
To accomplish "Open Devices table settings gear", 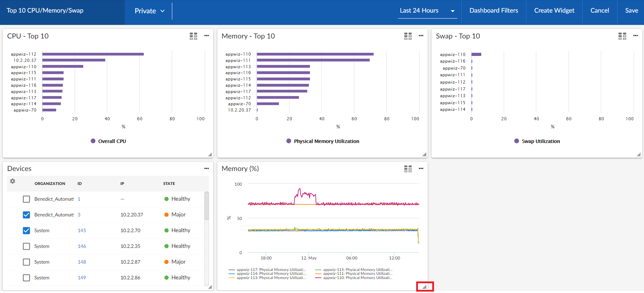I will tap(13, 181).
